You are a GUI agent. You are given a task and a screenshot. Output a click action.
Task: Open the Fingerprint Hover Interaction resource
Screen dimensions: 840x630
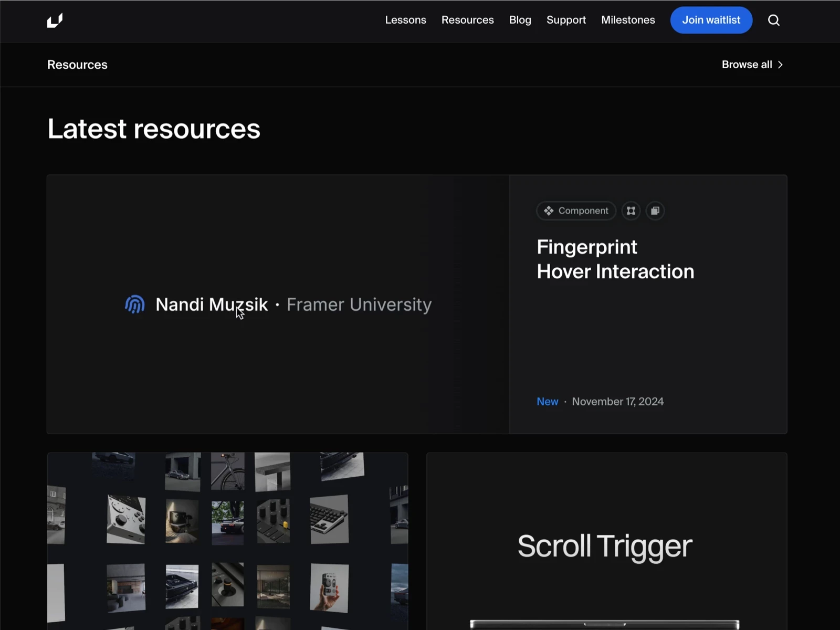(x=615, y=259)
